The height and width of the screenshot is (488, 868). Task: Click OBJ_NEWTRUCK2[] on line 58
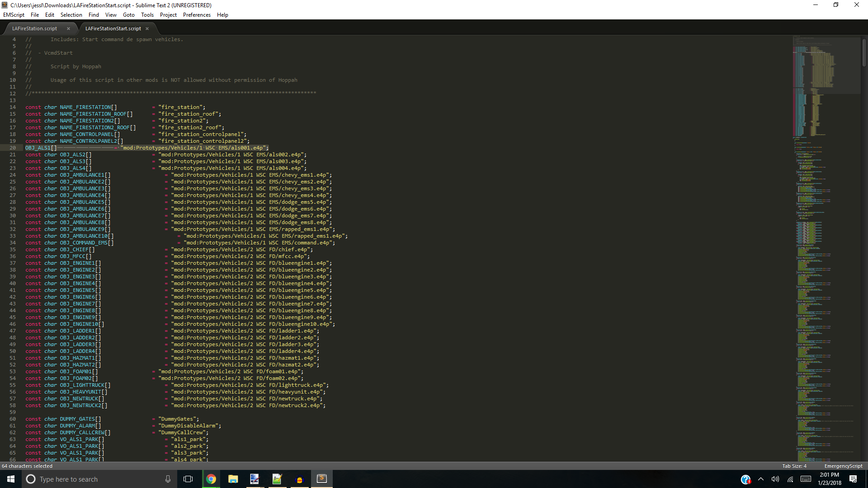[84, 405]
